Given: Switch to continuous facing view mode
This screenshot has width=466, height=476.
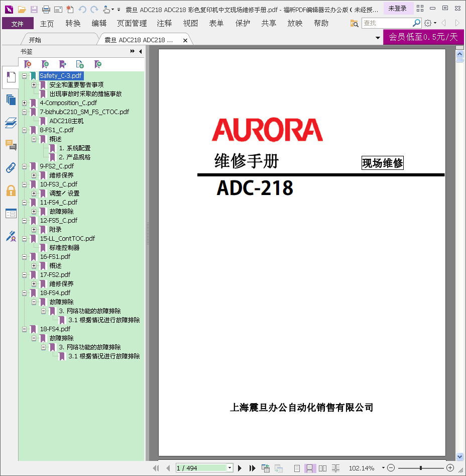Looking at the screenshot, I should pos(335,468).
